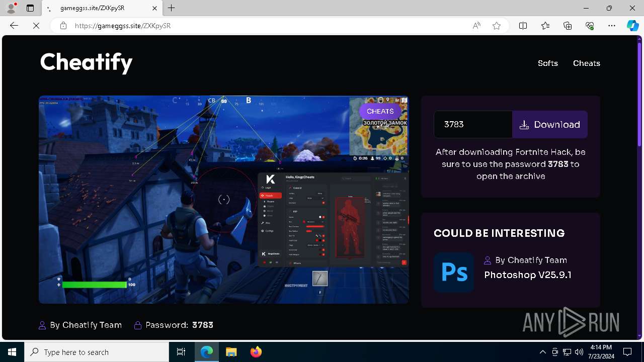
Task: Open Microsoft Edge on taskbar
Action: [x=207, y=352]
